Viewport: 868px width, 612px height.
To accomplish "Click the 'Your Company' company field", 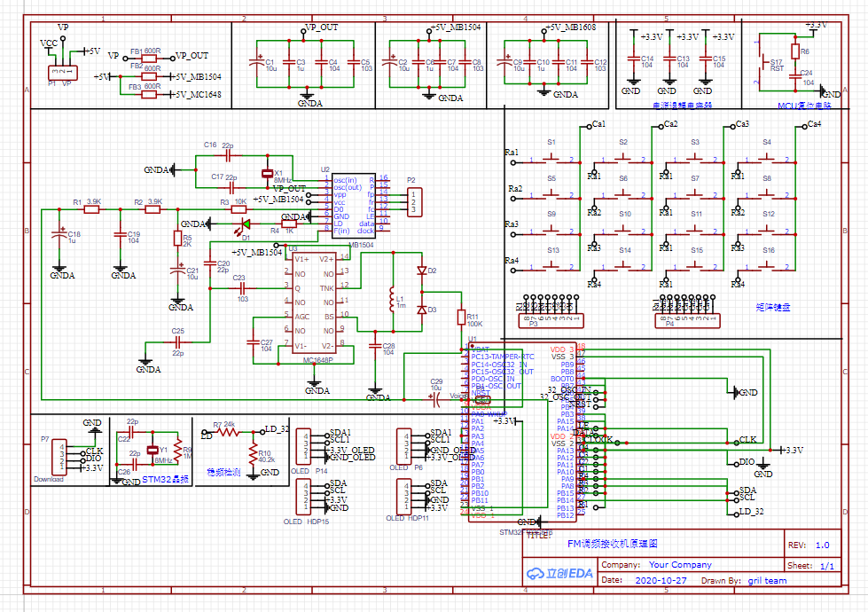I will [x=679, y=564].
